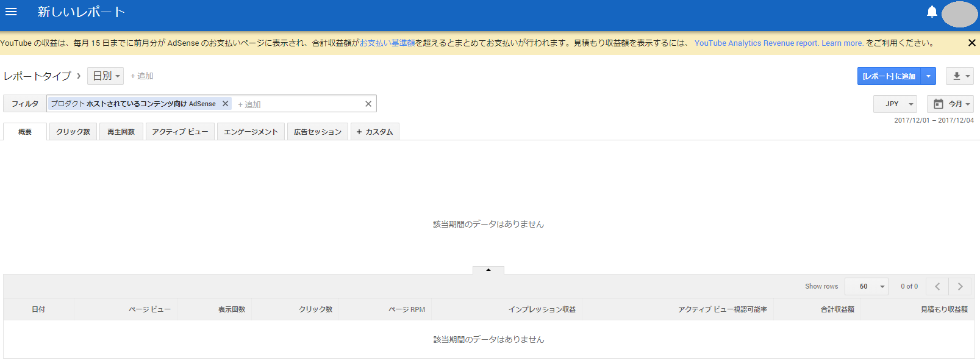The image size is (980, 360).
Task: Switch to the 再生回数 tab
Action: tap(121, 132)
